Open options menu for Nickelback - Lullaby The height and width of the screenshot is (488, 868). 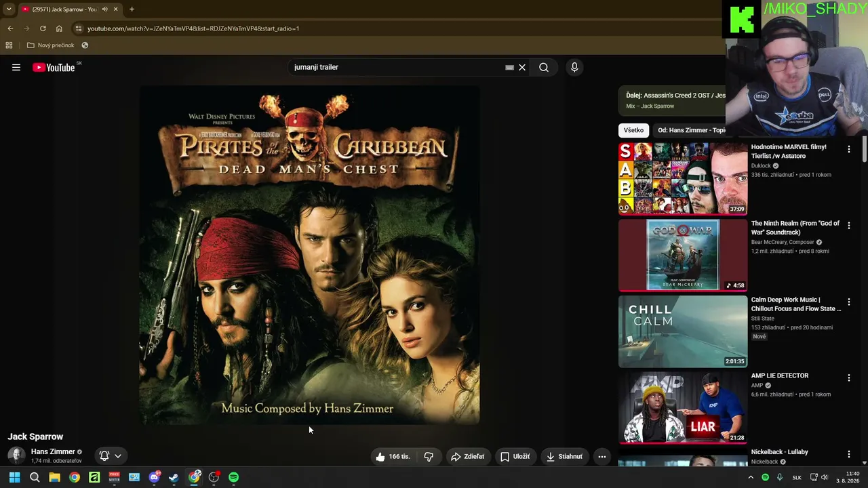point(848,454)
